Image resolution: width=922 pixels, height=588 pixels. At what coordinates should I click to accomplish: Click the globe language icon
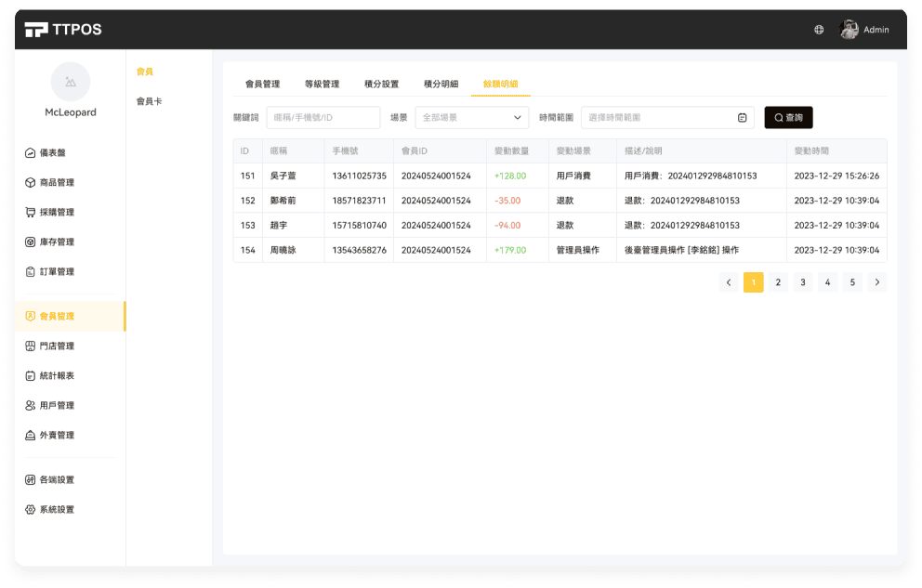(819, 30)
